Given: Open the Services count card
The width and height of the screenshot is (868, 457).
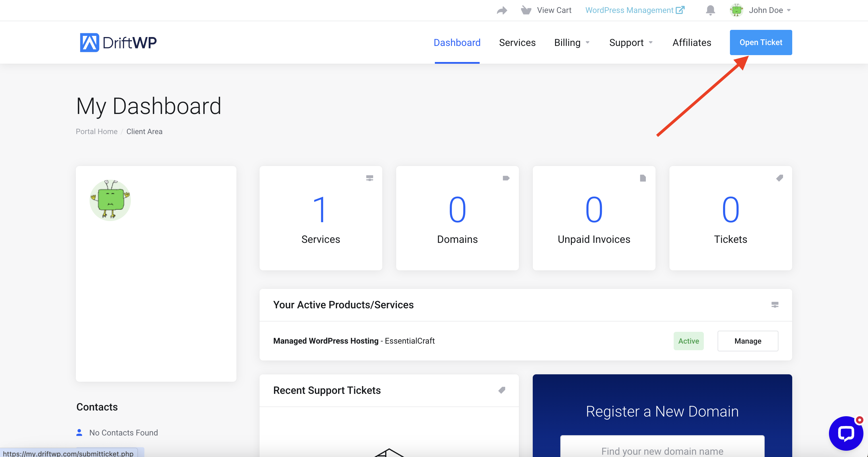Looking at the screenshot, I should (321, 218).
